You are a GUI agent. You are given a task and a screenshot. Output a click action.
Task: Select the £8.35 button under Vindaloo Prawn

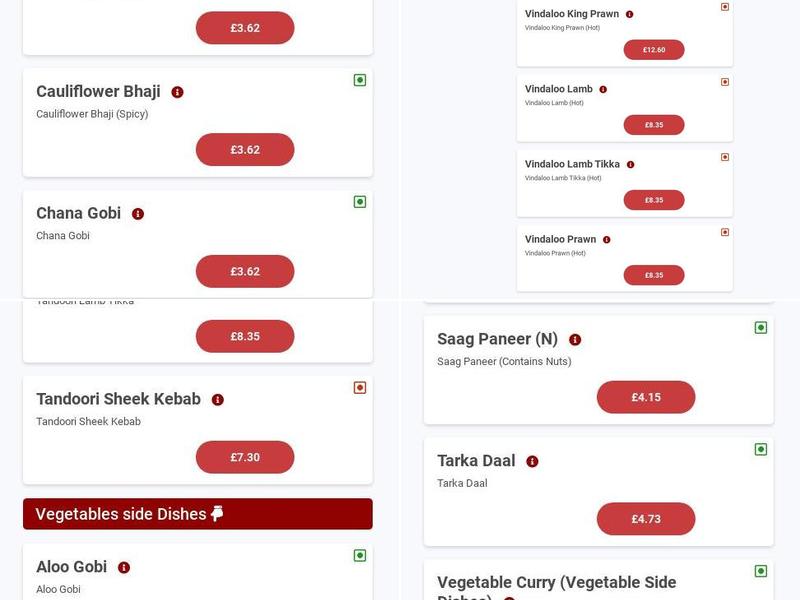[x=651, y=273]
